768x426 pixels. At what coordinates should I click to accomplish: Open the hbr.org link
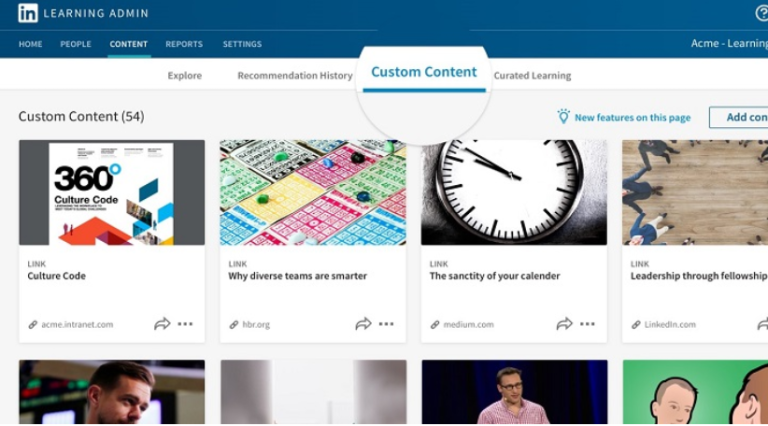tap(256, 324)
